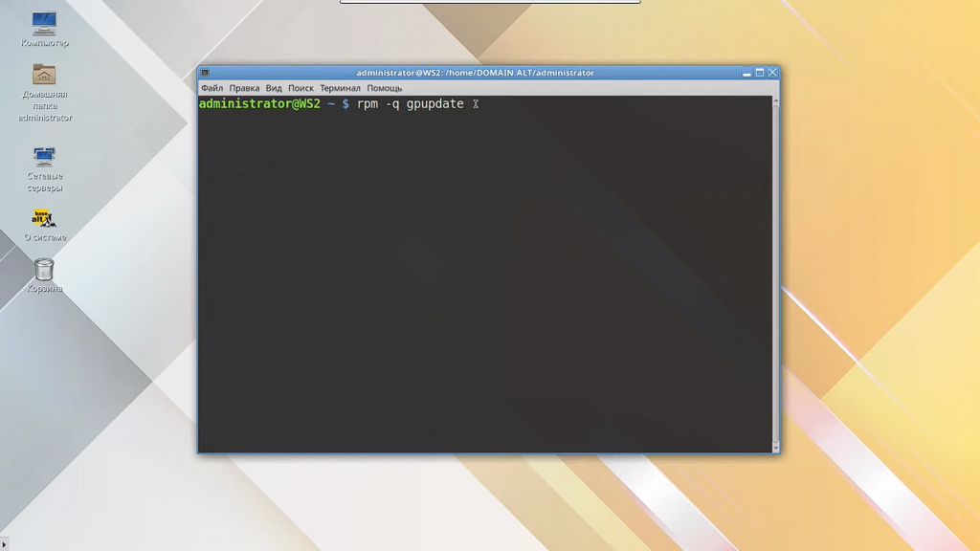Click the 'rpm -q gpupdate' command text

[x=410, y=103]
